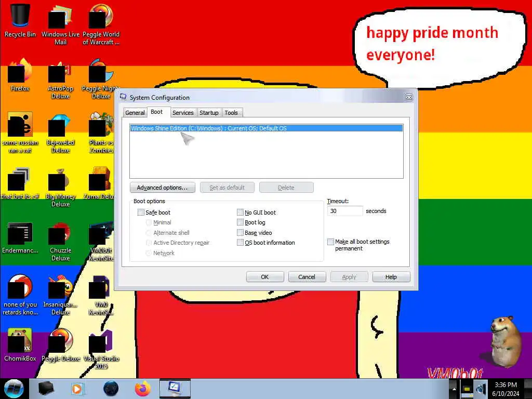Screen dimensions: 532x399
Task: Click the Delete boot entry button
Action: 286,187
